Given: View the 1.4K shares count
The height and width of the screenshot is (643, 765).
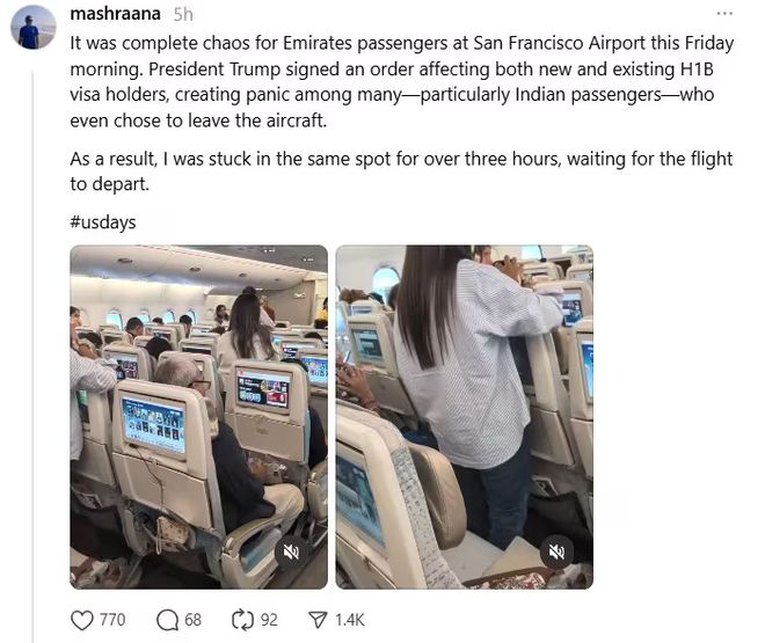Looking at the screenshot, I should (349, 620).
